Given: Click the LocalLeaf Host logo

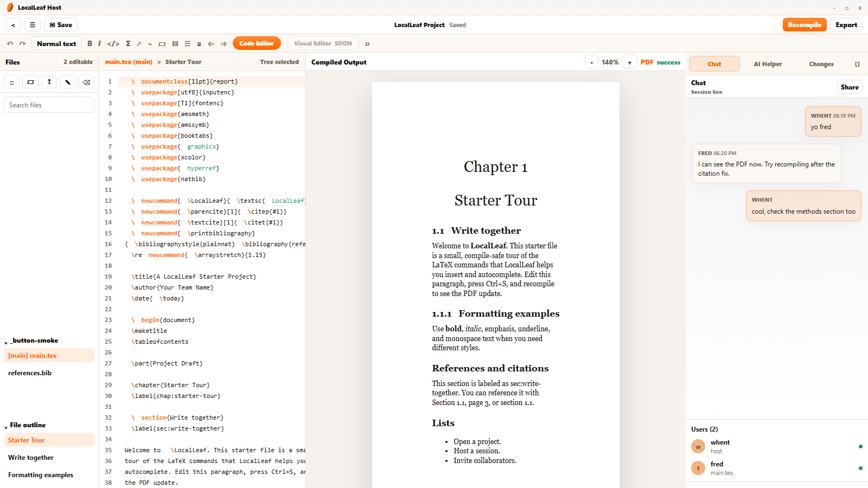Looking at the screenshot, I should [x=10, y=8].
